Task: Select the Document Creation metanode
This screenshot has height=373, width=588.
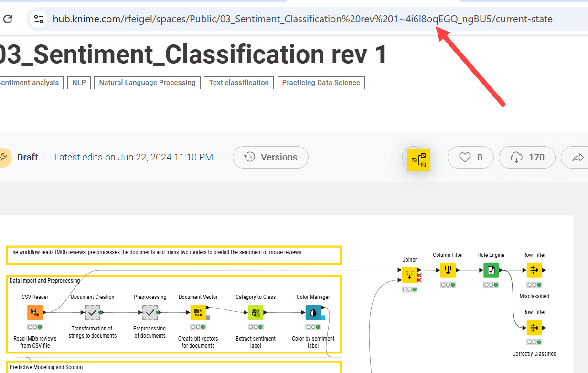Action: click(x=92, y=312)
